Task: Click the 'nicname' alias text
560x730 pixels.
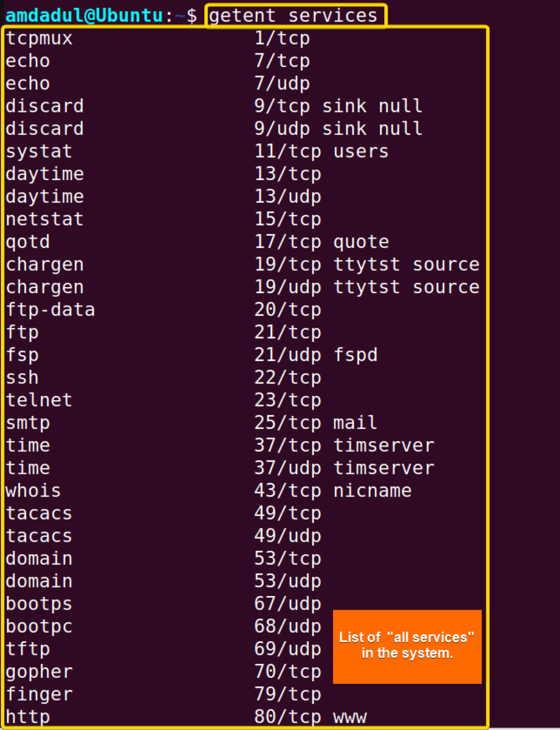Action: [372, 491]
